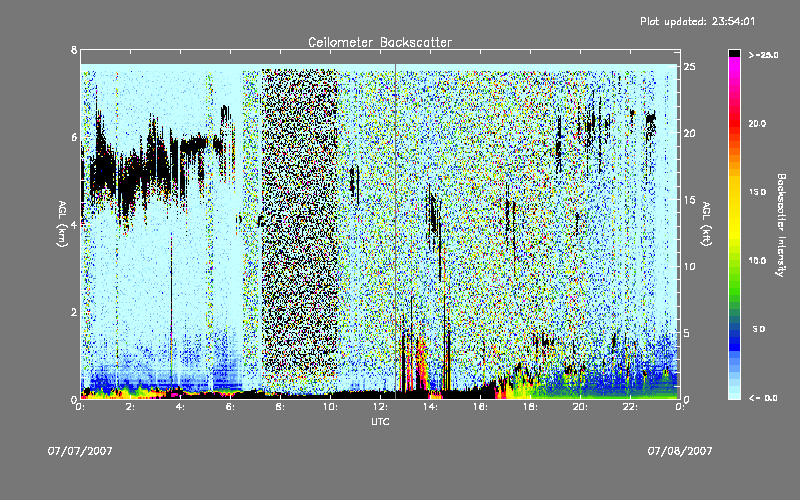
Task: Click the "20.0" colorbar value
Action: click(757, 123)
